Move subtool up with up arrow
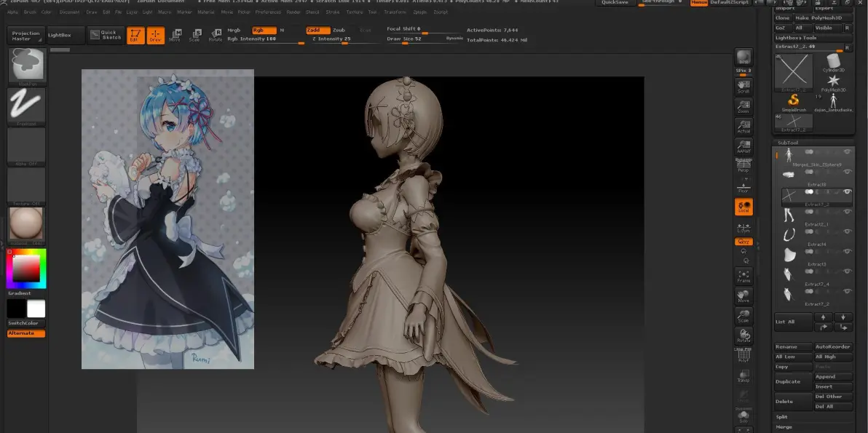Image resolution: width=868 pixels, height=433 pixels. (823, 317)
